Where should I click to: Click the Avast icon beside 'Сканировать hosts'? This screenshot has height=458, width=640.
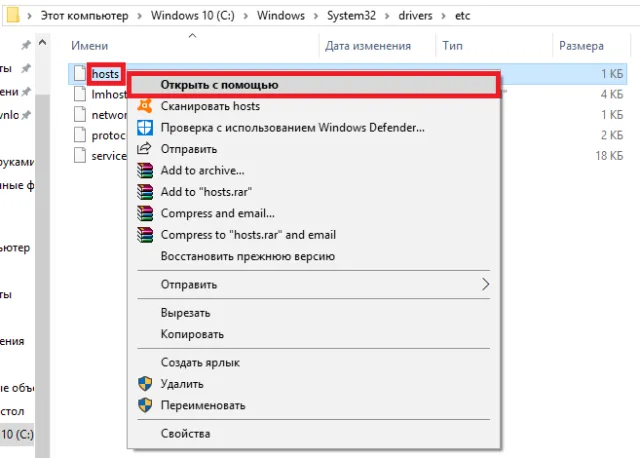click(x=145, y=106)
